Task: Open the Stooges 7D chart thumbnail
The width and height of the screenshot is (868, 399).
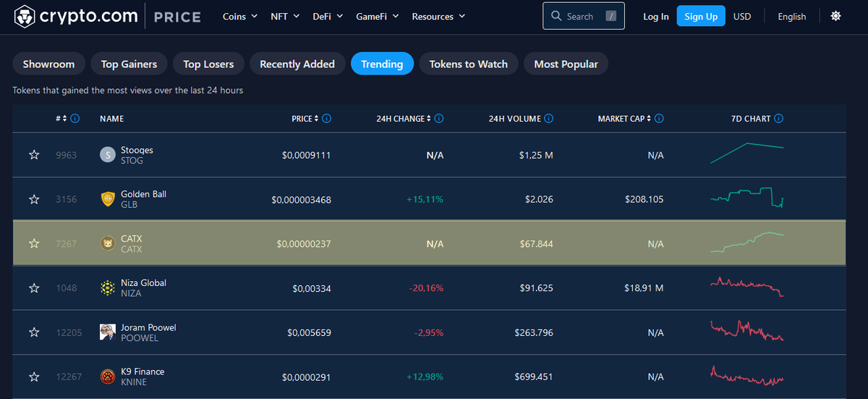Action: coord(747,153)
